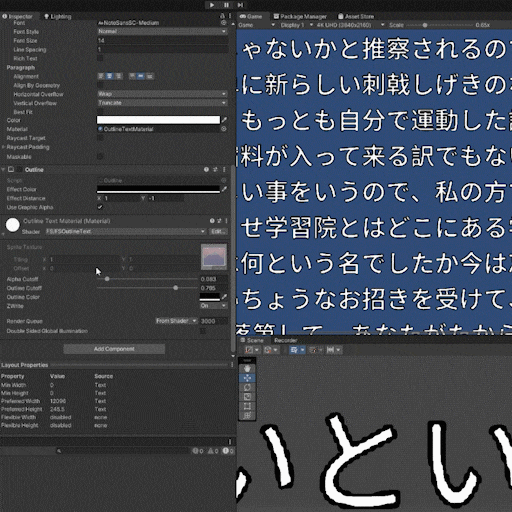Open Outline component help reference
The height and width of the screenshot is (512, 512).
(x=206, y=170)
